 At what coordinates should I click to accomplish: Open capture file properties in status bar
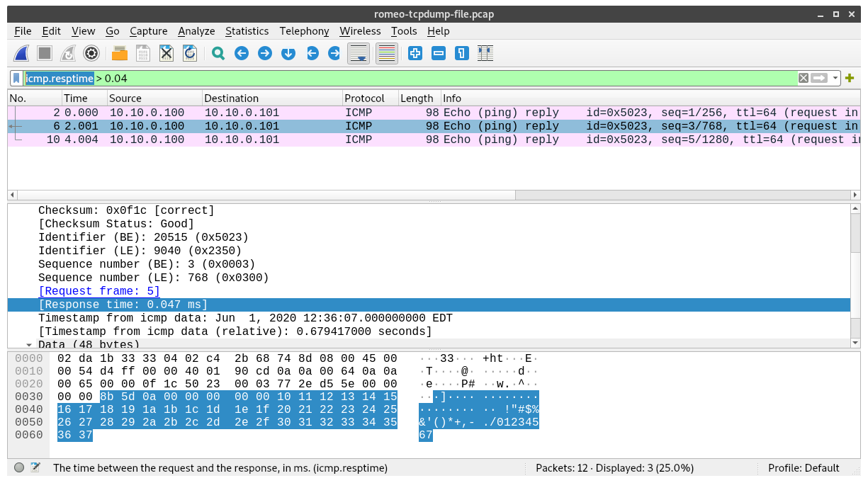tap(35, 467)
